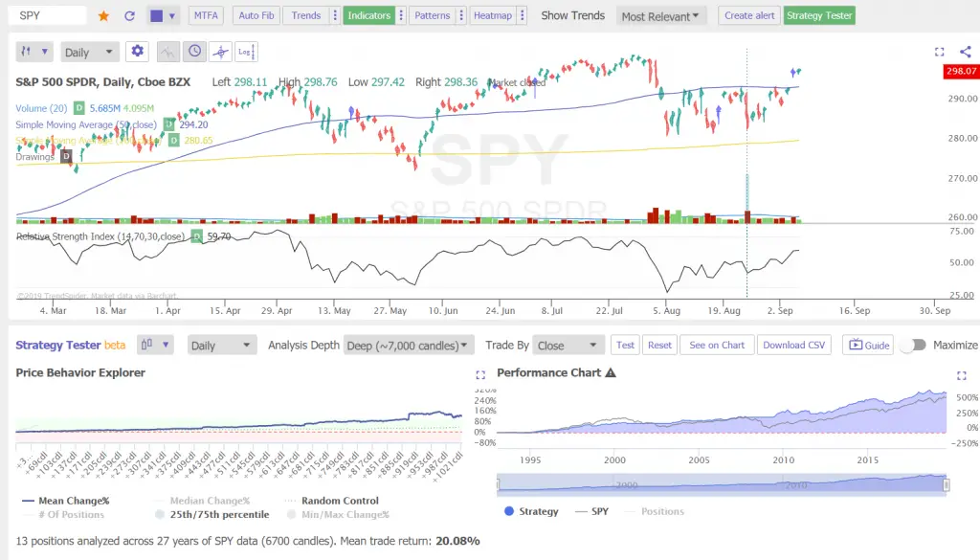Click the Trends toolbar button

click(305, 15)
